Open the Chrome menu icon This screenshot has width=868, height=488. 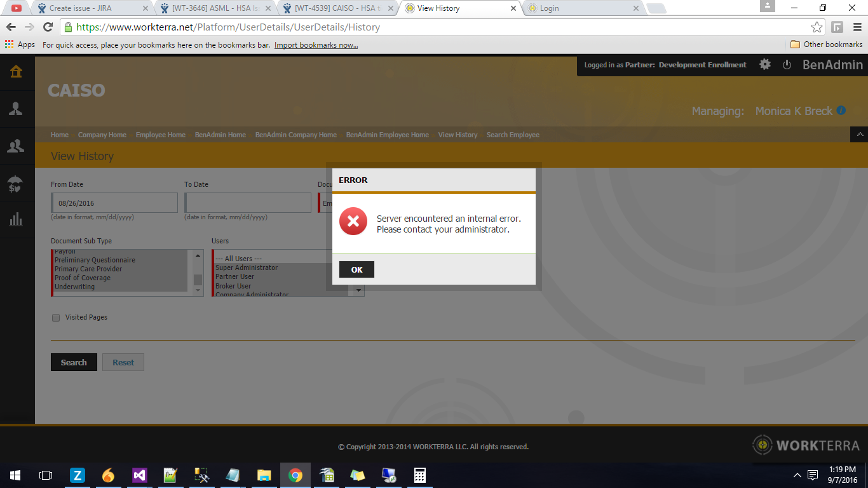pyautogui.click(x=856, y=27)
